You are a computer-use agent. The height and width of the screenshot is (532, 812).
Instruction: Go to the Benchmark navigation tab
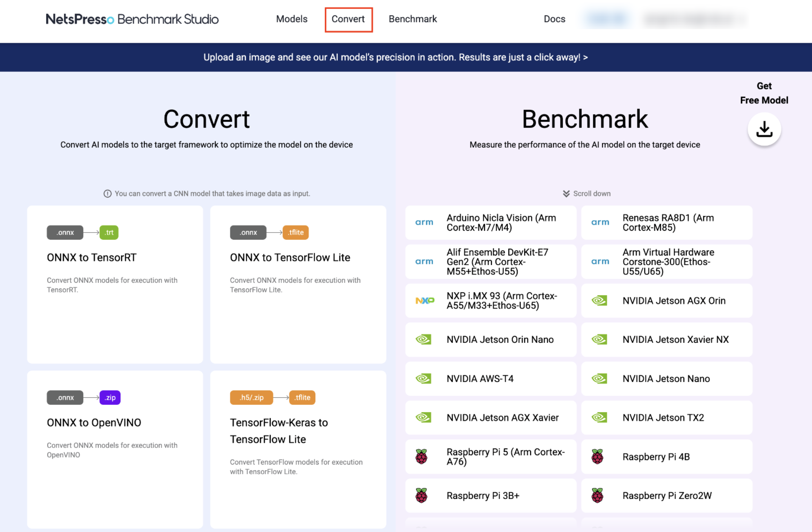click(x=413, y=19)
